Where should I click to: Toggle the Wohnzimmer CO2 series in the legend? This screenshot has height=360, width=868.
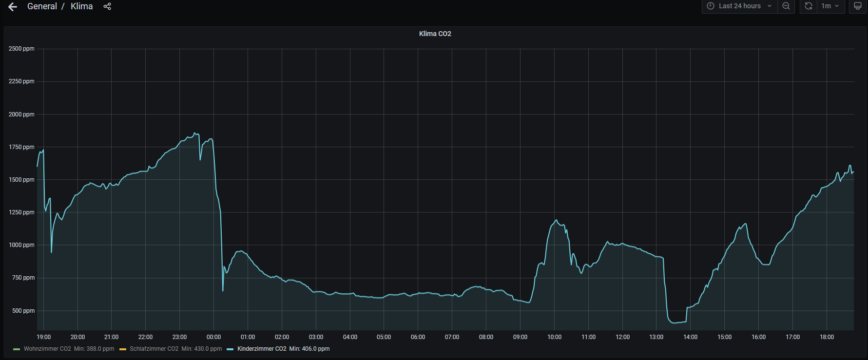47,349
